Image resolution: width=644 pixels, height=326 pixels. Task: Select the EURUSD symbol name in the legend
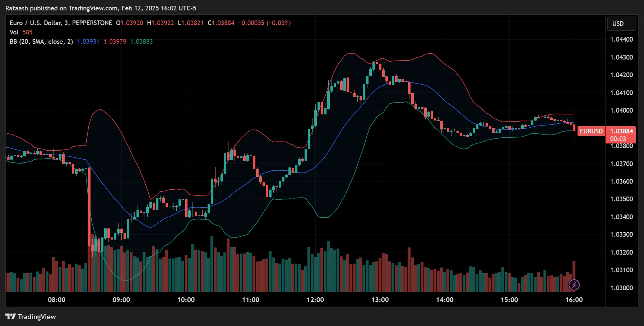[x=35, y=23]
